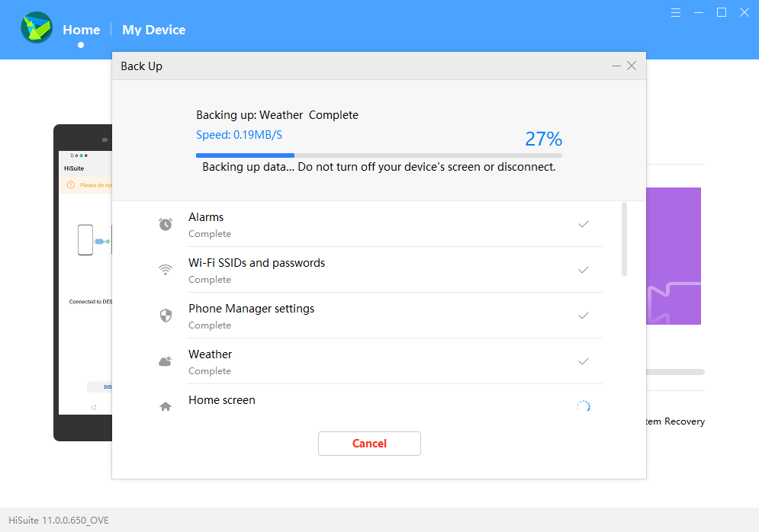Open the hamburger menu at top right
The image size is (759, 532).
pyautogui.click(x=676, y=12)
